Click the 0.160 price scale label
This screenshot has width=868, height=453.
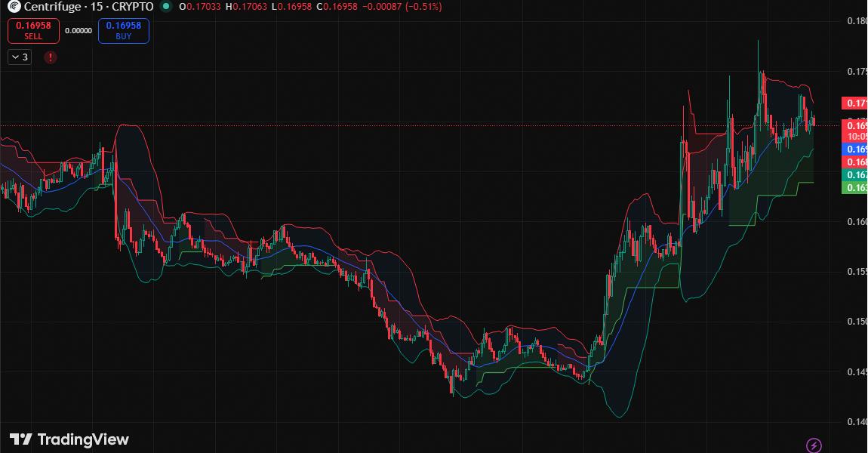(x=857, y=221)
